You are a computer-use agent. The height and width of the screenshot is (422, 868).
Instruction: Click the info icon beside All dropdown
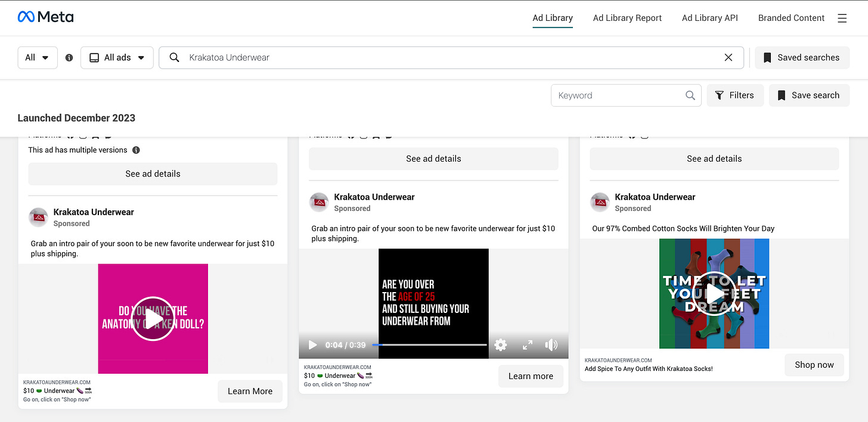69,58
